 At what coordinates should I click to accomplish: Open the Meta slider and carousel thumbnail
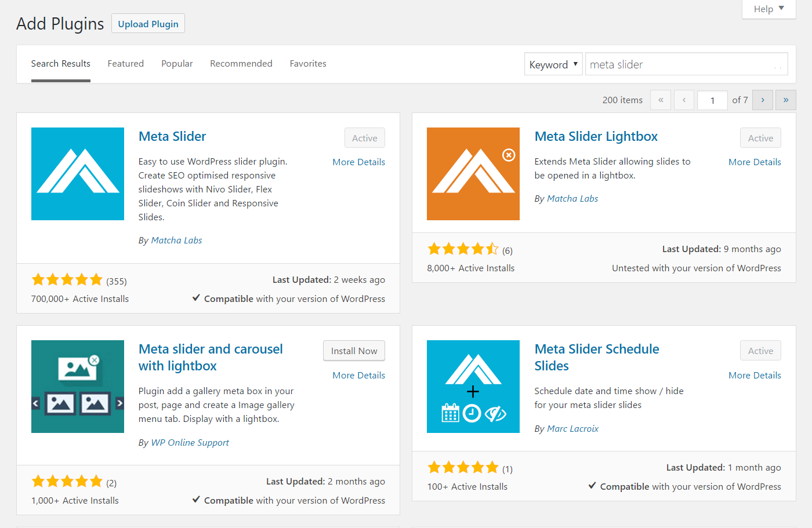point(78,387)
